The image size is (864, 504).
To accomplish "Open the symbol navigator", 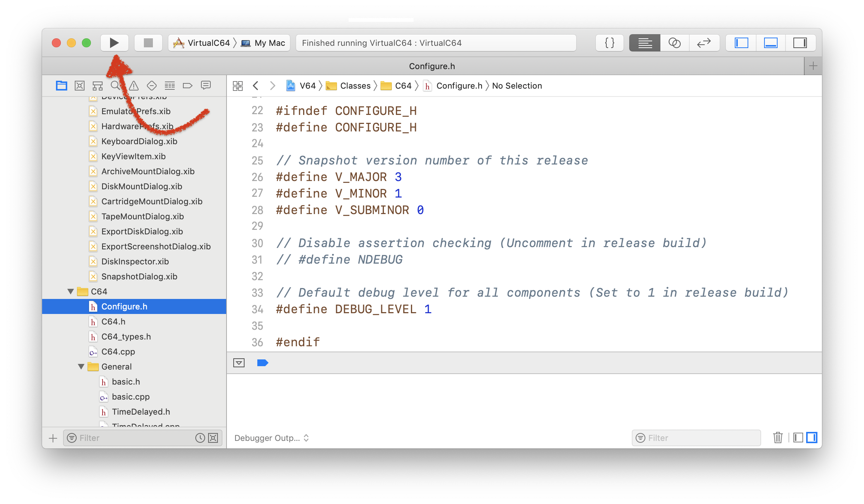I will (98, 86).
